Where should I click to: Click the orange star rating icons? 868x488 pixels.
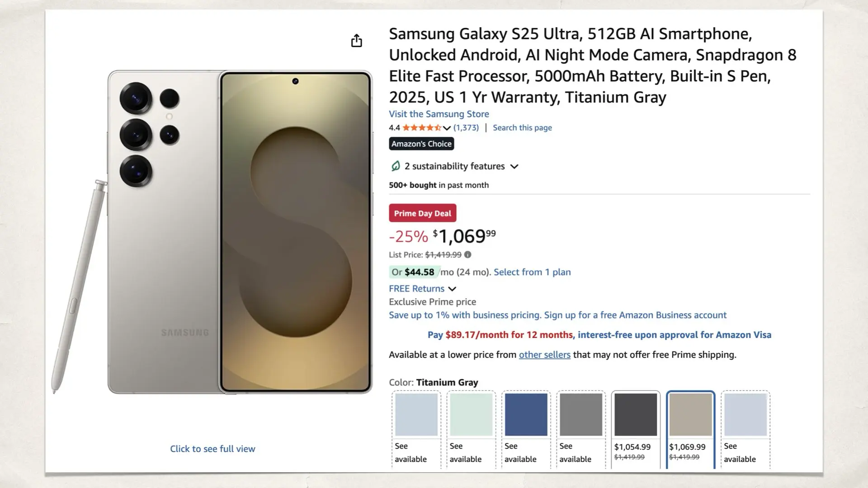coord(422,128)
